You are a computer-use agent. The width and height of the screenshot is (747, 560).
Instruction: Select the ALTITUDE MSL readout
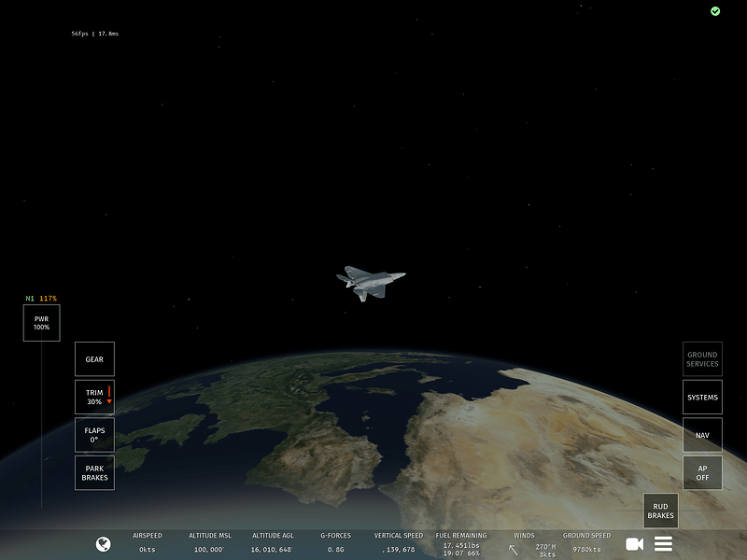209,542
